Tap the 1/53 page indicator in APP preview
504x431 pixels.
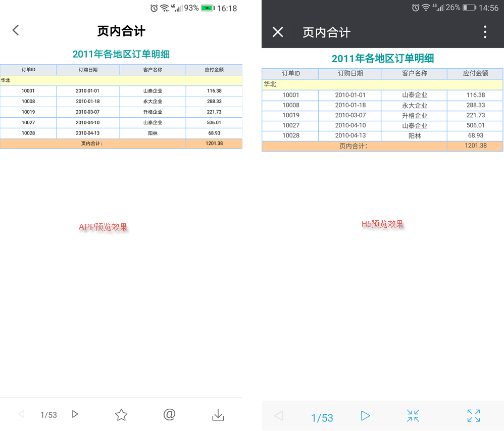[x=48, y=415]
